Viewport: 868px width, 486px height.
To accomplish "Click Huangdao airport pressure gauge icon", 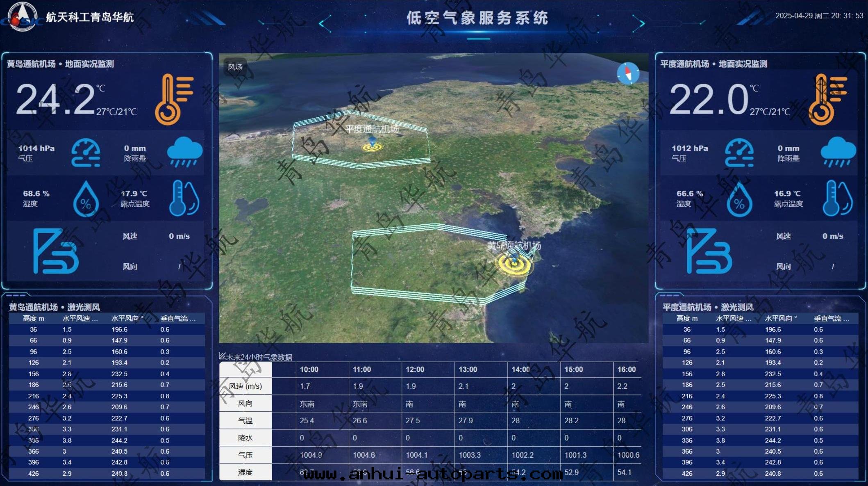I will (86, 153).
